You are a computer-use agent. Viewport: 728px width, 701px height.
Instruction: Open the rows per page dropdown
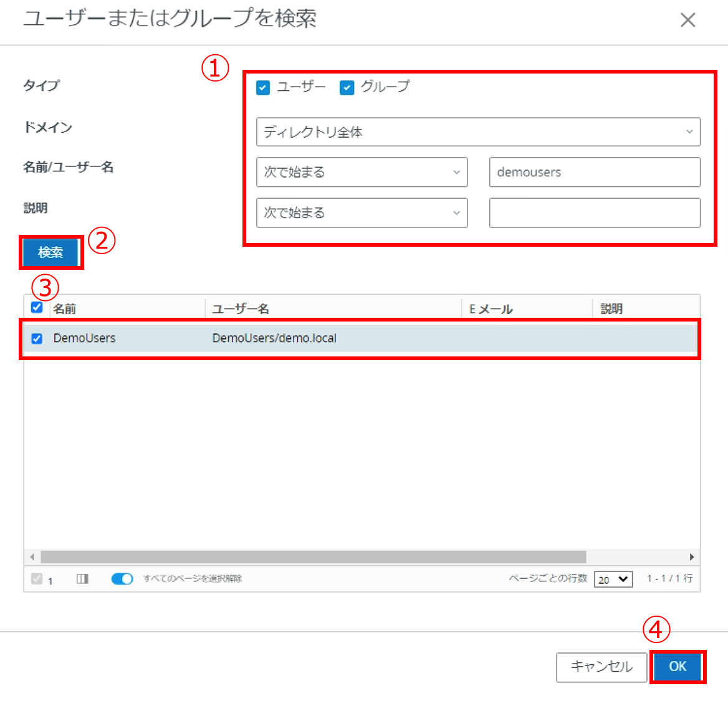613,579
